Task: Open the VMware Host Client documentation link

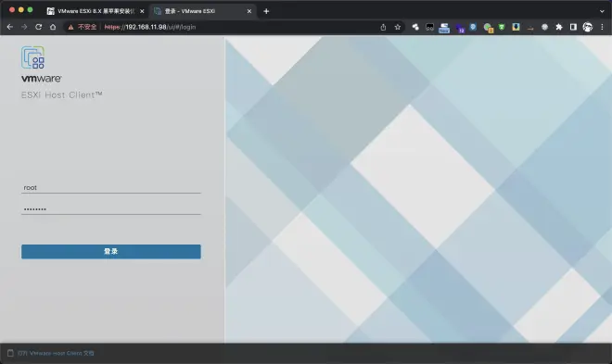Action: 56,353
